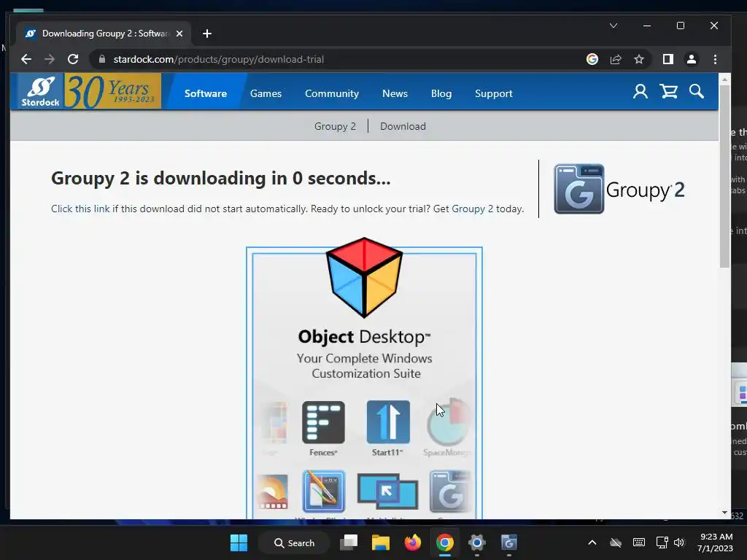View site information lock icon
This screenshot has width=747, height=560.
click(101, 59)
